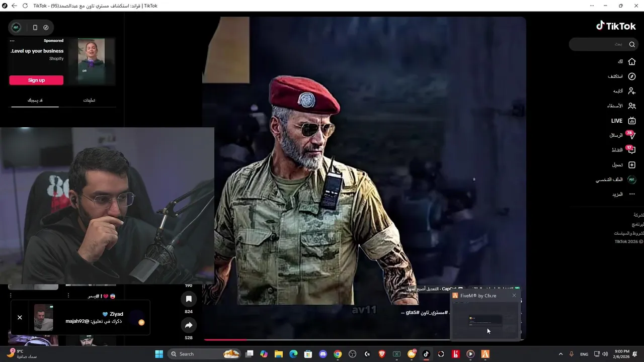Screen dimensions: 644x362
Task: Open OBS Studio from taskbar
Action: 352,354
